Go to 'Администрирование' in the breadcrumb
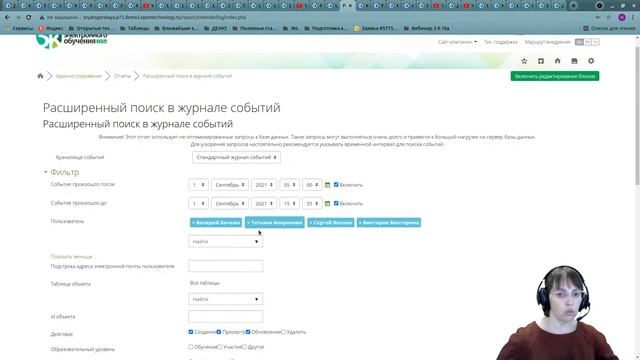Viewport: 640px width, 360px height. click(x=79, y=76)
